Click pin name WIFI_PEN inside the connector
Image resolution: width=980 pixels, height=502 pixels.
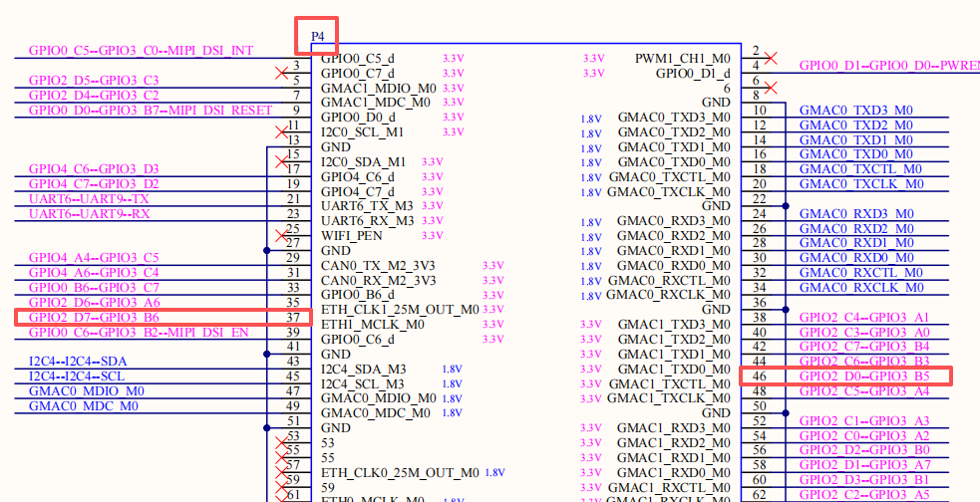pos(351,236)
